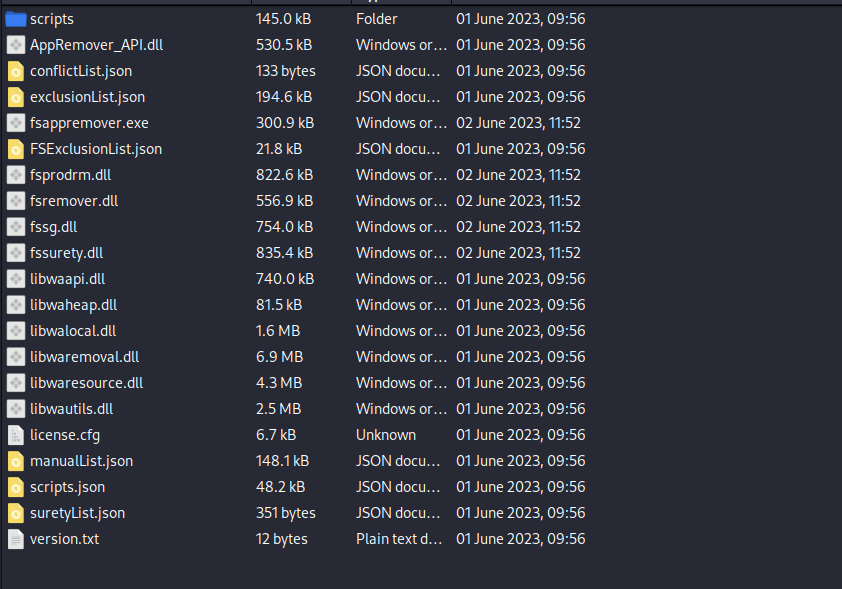Image resolution: width=842 pixels, height=589 pixels.
Task: Click the suretyList.json file icon
Action: (x=15, y=513)
